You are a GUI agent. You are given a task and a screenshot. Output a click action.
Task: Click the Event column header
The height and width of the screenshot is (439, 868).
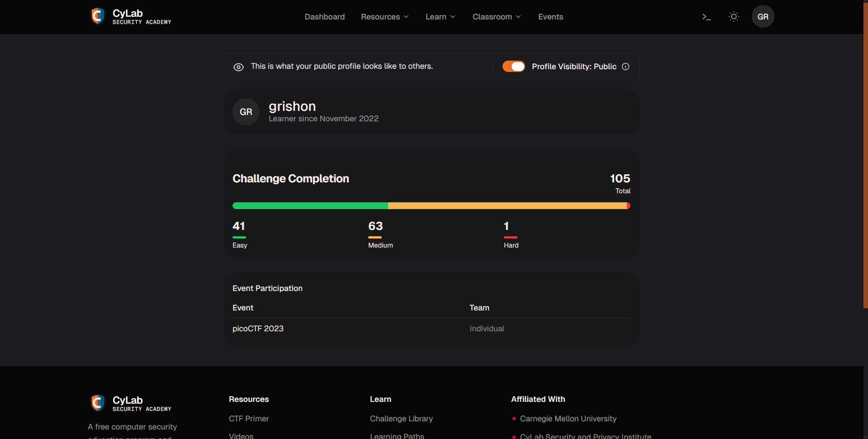[x=243, y=308]
